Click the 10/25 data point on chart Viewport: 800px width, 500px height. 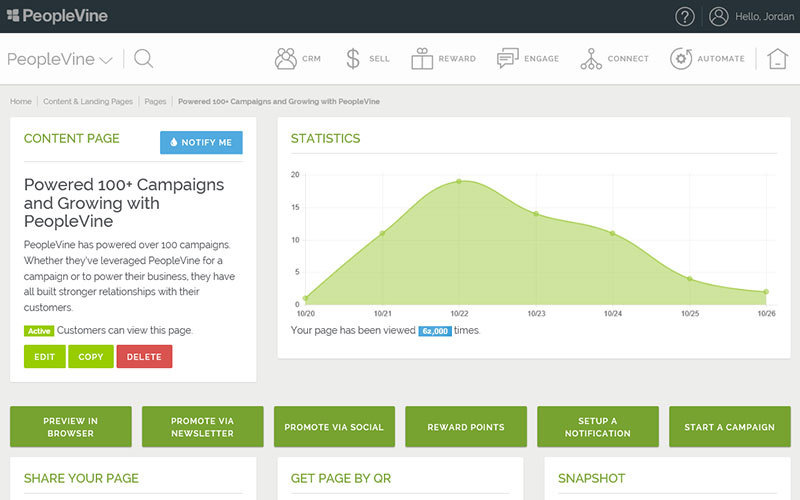tap(690, 279)
